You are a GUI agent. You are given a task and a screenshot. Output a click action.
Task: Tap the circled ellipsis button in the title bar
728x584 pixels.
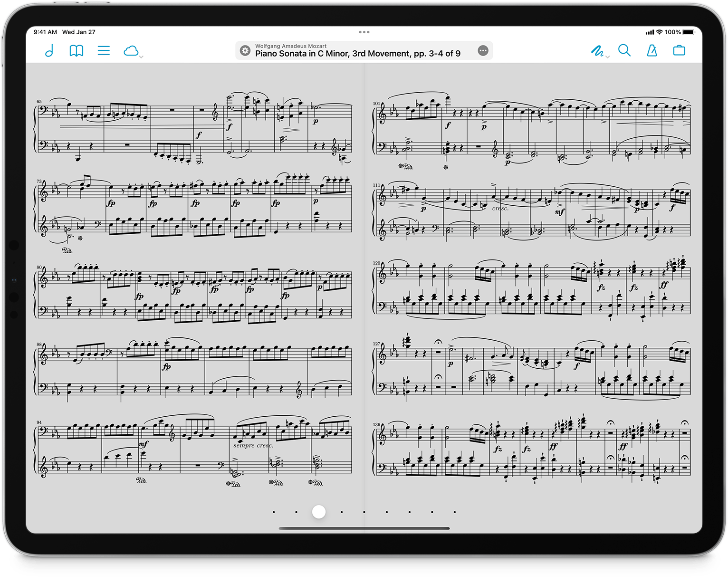pos(483,50)
